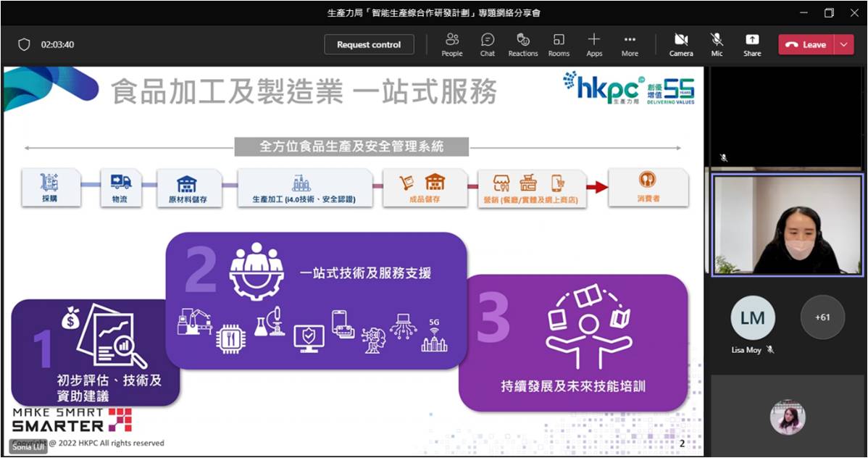Screen dimensions: 868x458
Task: Click the microscope and flask icon
Action: (270, 322)
